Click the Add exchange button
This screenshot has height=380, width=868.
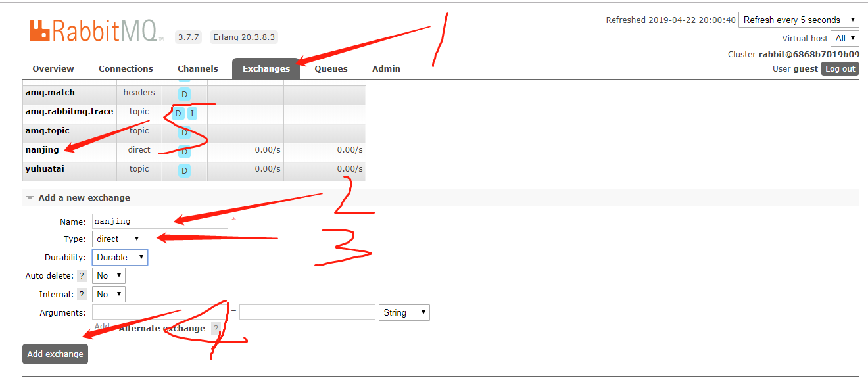click(x=55, y=354)
